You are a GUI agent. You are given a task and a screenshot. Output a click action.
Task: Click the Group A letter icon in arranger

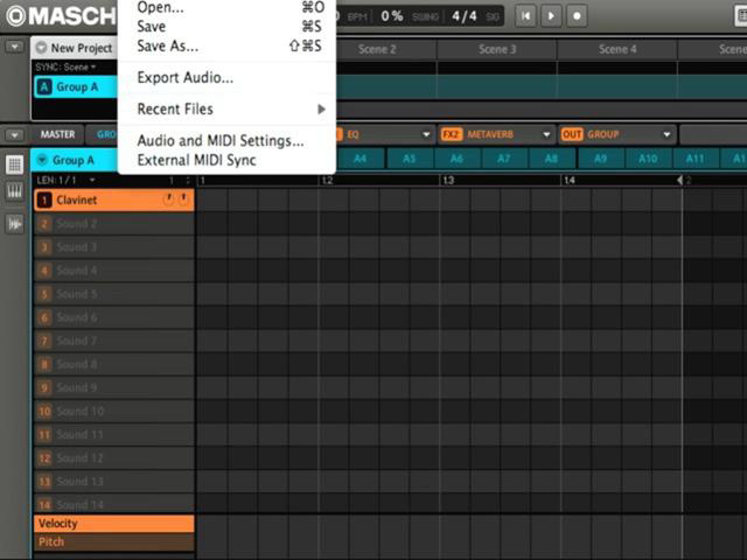(x=44, y=87)
